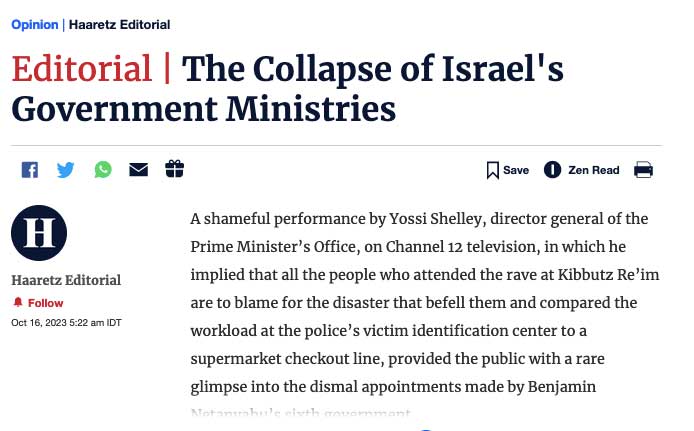Click the red 'Editorial' headline label

pos(81,69)
